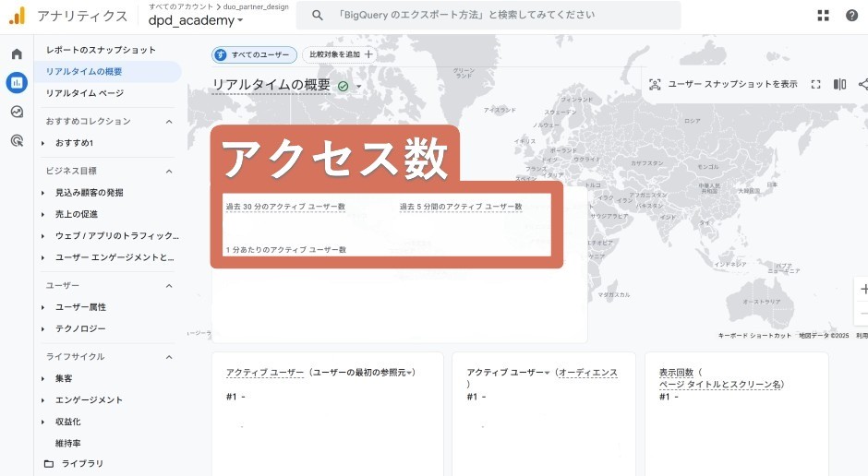Click ユーザー スナップショットを表示 button
The image size is (868, 476).
pyautogui.click(x=722, y=84)
